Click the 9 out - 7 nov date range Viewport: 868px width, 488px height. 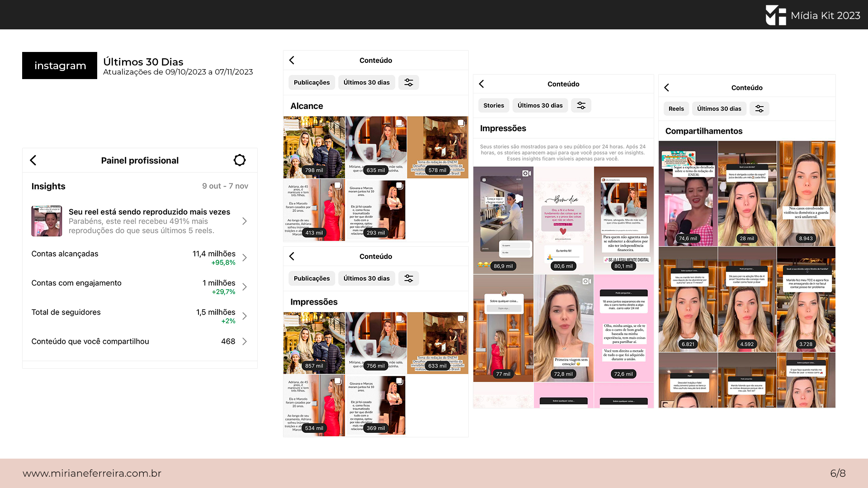225,186
